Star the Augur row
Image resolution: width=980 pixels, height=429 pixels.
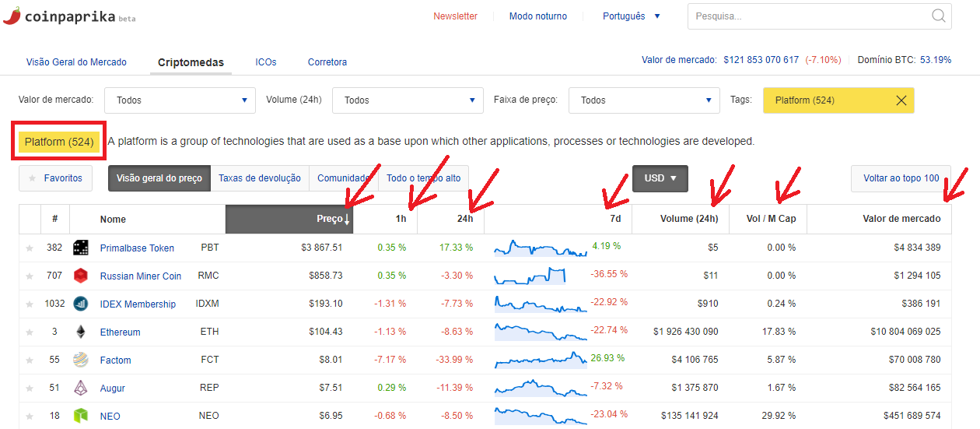30,389
